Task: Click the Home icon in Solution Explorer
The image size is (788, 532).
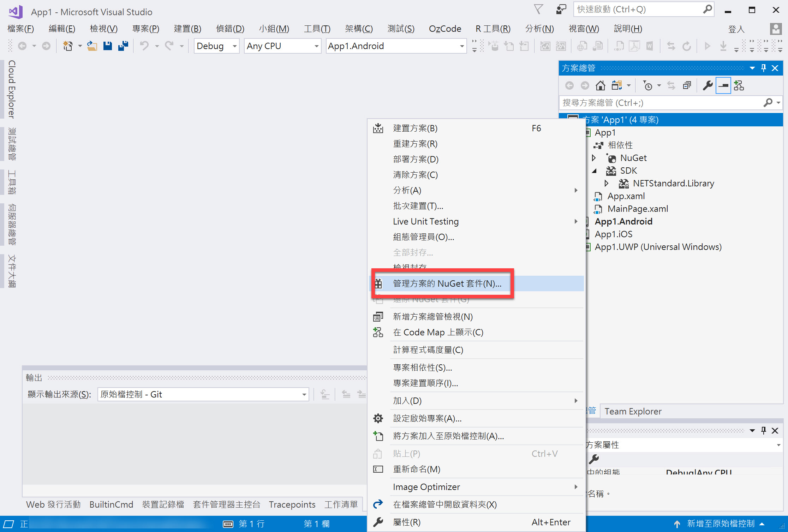Action: click(600, 85)
